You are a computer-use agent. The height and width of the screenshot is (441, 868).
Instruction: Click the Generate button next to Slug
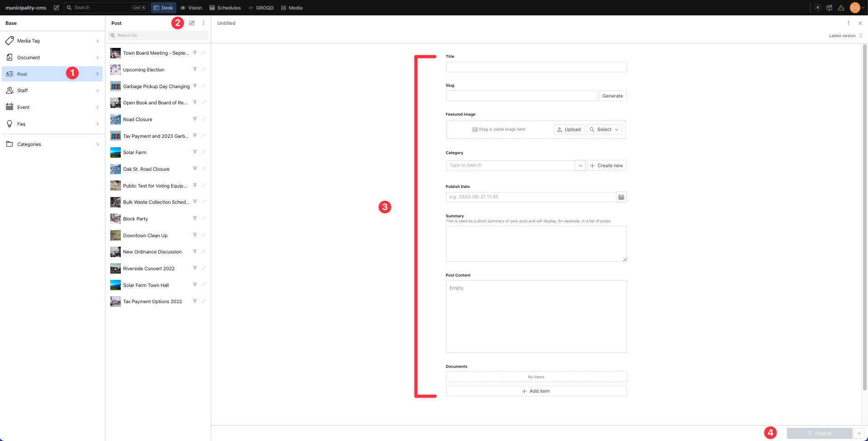pos(612,95)
